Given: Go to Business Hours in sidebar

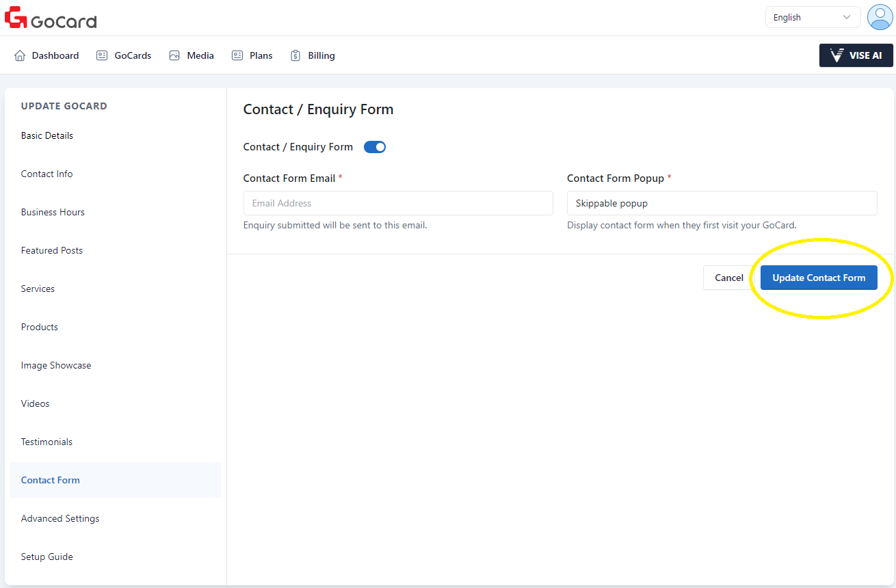Looking at the screenshot, I should click(53, 212).
